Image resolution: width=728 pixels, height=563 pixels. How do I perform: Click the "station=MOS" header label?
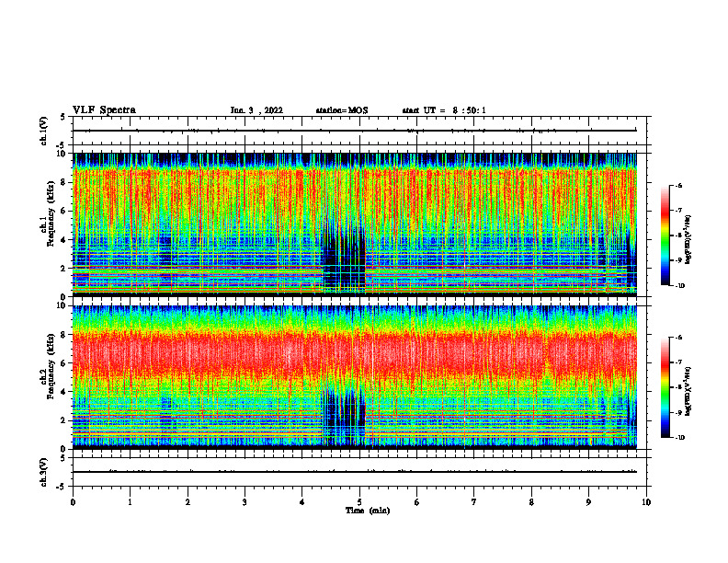(342, 110)
